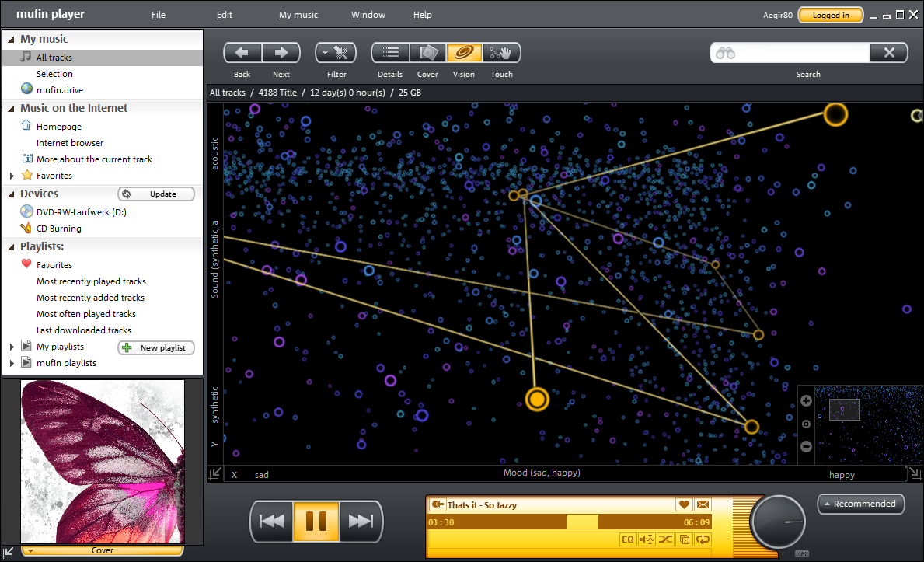Adjust the volume knob
This screenshot has height=562, width=924.
click(779, 522)
